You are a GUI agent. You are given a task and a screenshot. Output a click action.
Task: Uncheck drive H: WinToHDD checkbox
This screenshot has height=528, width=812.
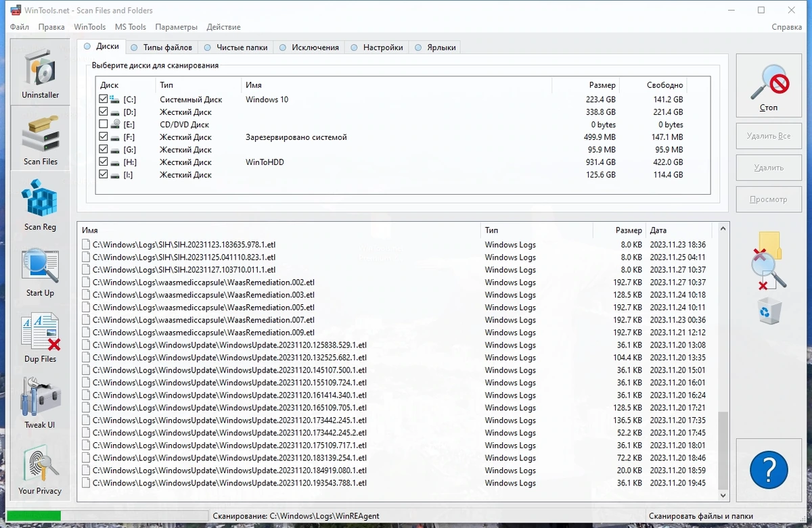(103, 162)
